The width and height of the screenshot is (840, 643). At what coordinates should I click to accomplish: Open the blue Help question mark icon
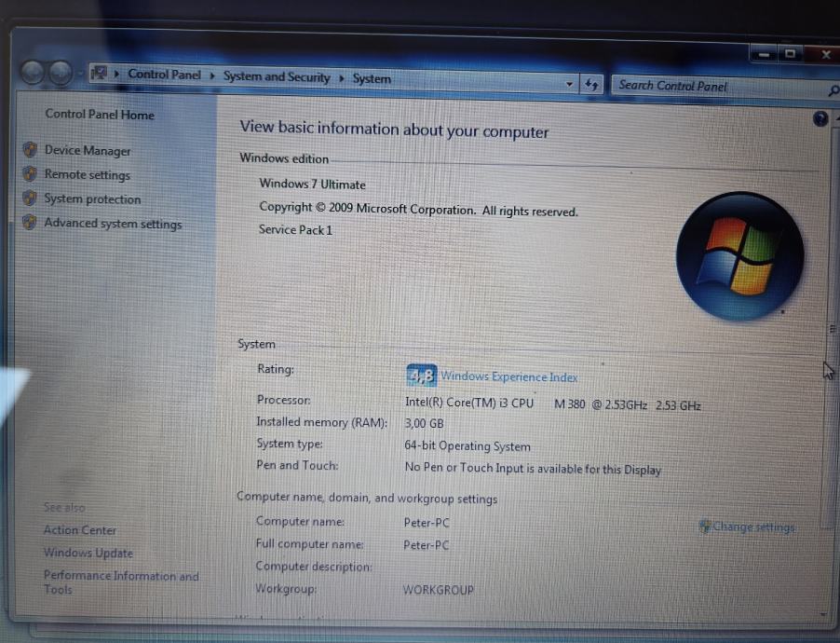(820, 118)
